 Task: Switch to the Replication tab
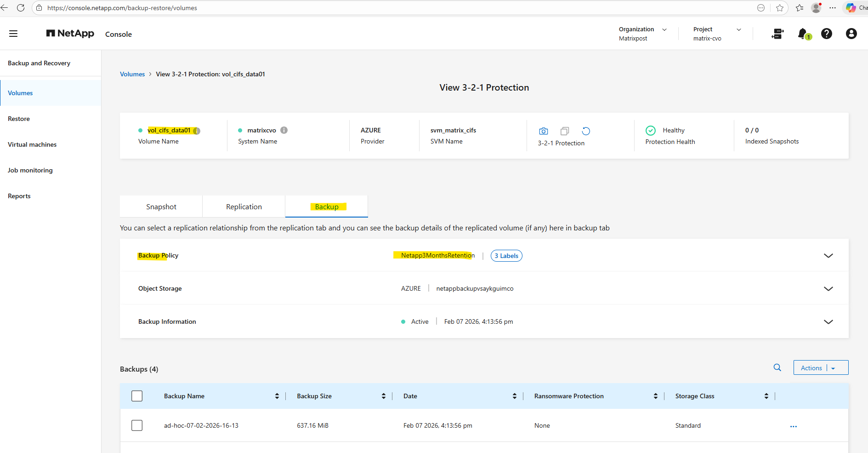point(244,207)
